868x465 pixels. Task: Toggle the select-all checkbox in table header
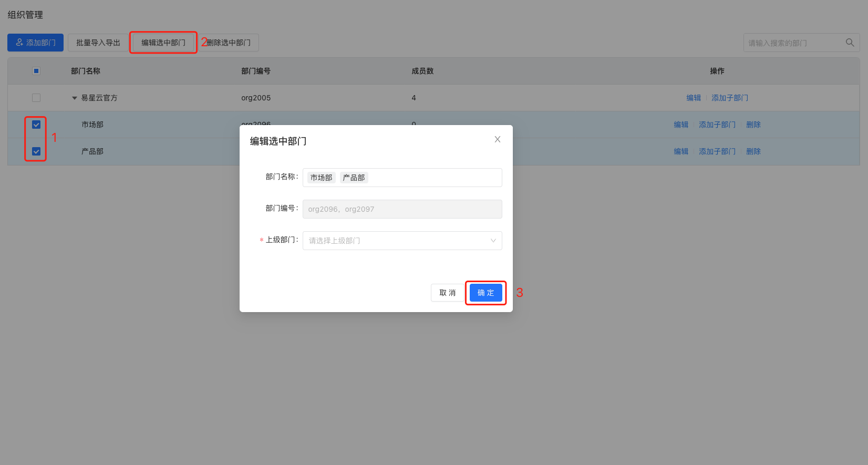pyautogui.click(x=36, y=71)
